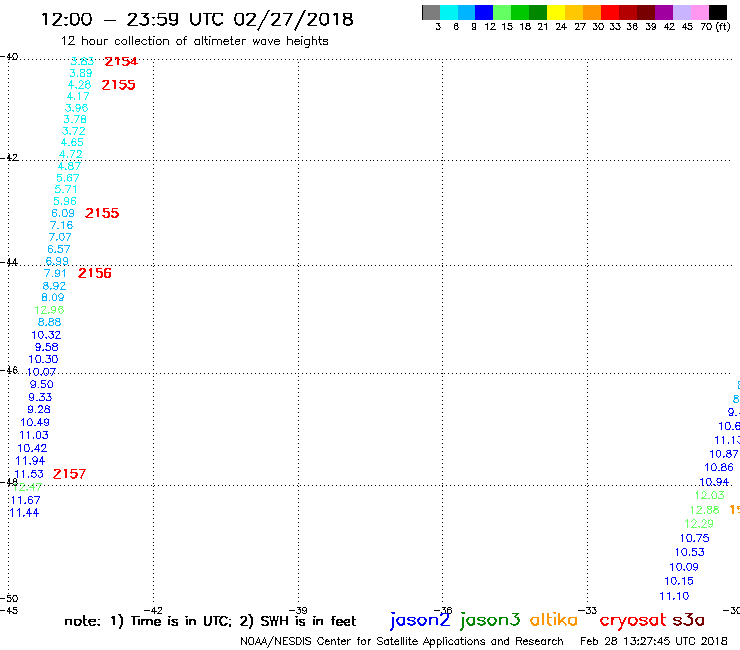The height and width of the screenshot is (650, 740).
Task: Click the 10.49 wave height value
Action: pyautogui.click(x=35, y=422)
